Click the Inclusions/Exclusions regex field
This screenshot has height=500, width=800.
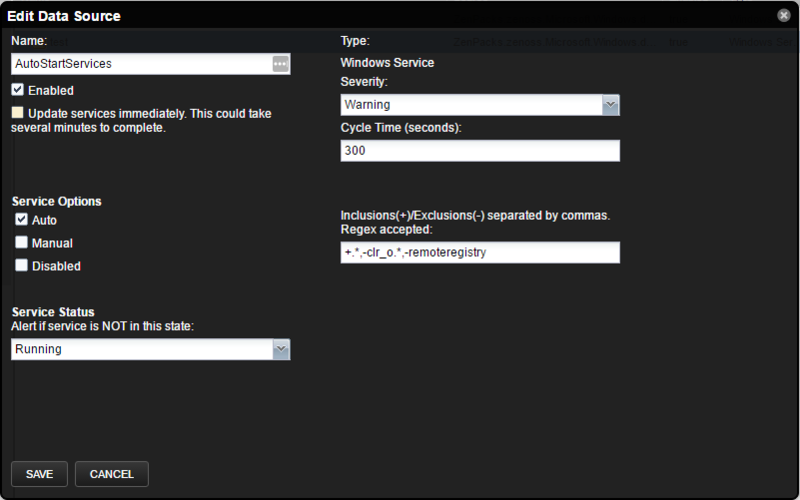tap(480, 253)
